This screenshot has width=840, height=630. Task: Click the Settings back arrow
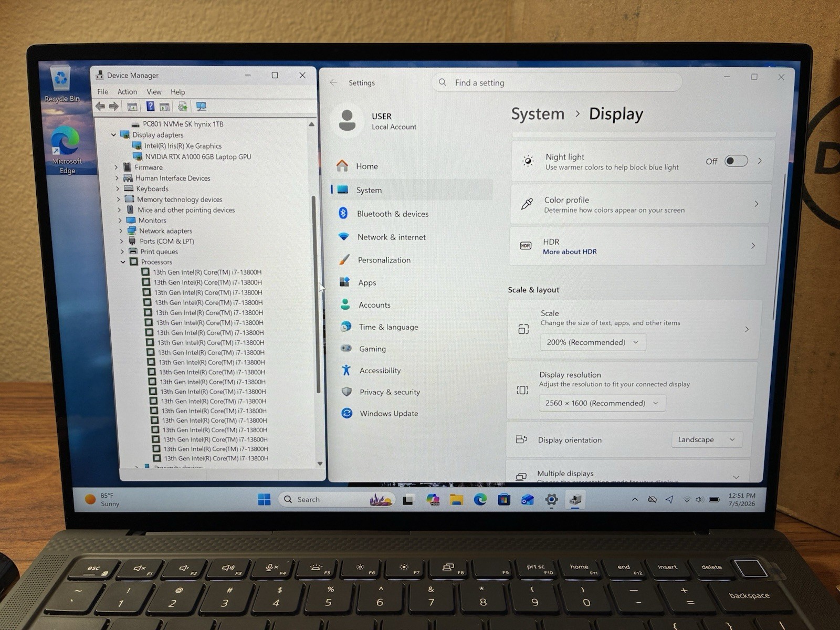[x=333, y=82]
